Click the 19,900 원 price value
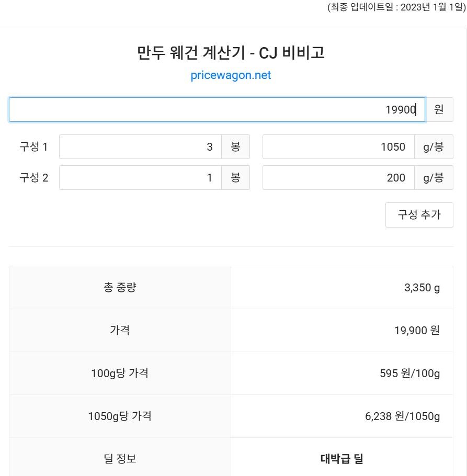 (415, 330)
